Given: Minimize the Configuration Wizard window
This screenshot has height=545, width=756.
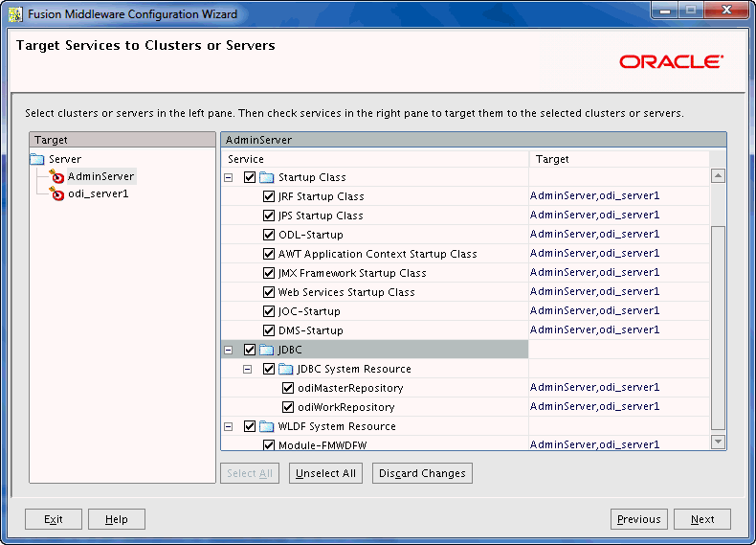Looking at the screenshot, I should (665, 11).
